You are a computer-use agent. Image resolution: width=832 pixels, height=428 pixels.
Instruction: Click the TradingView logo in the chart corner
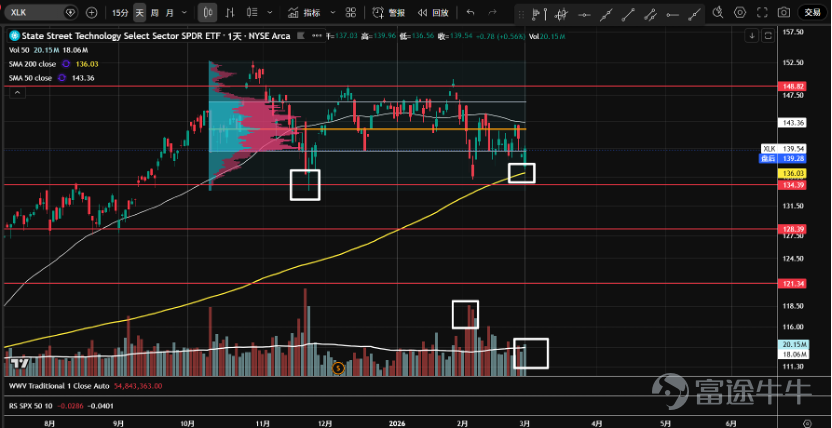click(x=20, y=363)
